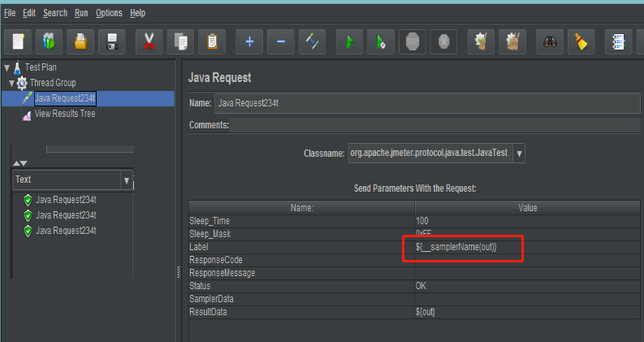Click the Toggle enable/disable icon
Image resolution: width=644 pixels, height=342 pixels.
point(312,41)
